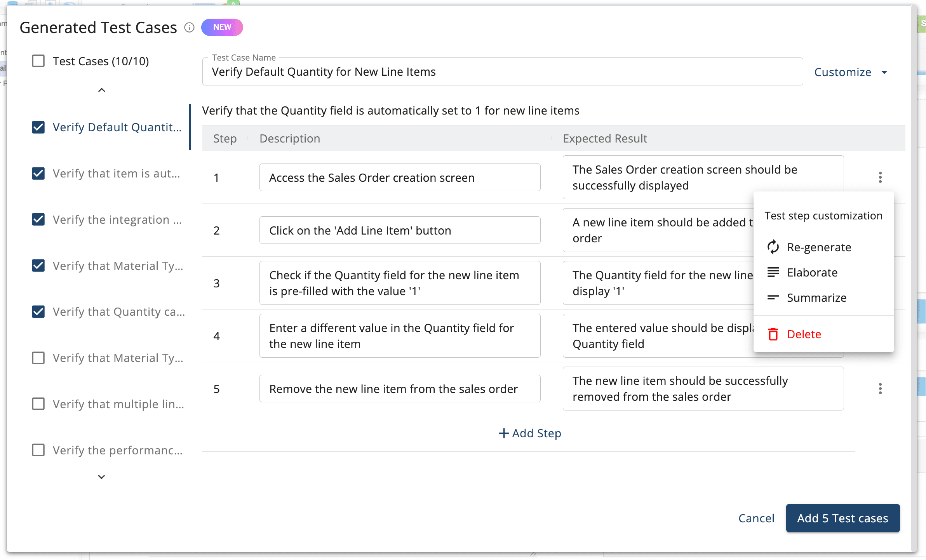This screenshot has height=560, width=926.
Task: Click the Summarize icon in the menu
Action: coord(774,297)
